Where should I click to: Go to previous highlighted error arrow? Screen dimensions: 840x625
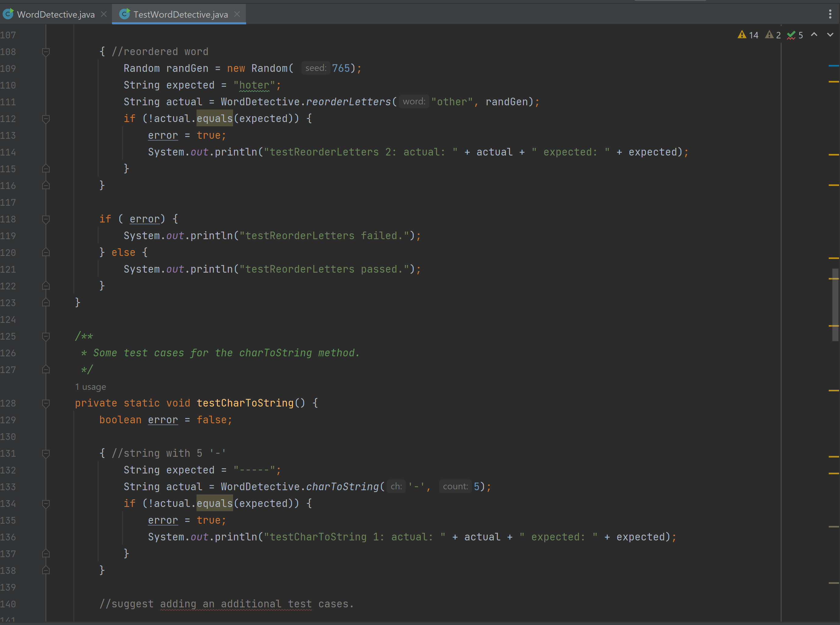pos(814,35)
